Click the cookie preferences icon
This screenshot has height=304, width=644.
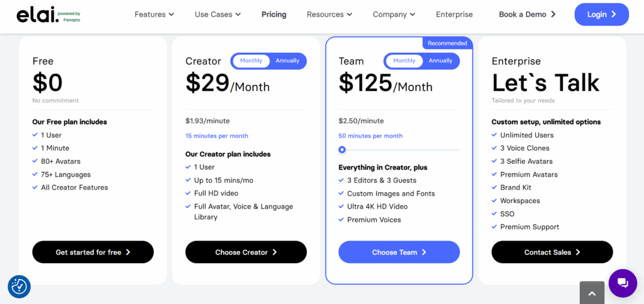click(x=19, y=286)
